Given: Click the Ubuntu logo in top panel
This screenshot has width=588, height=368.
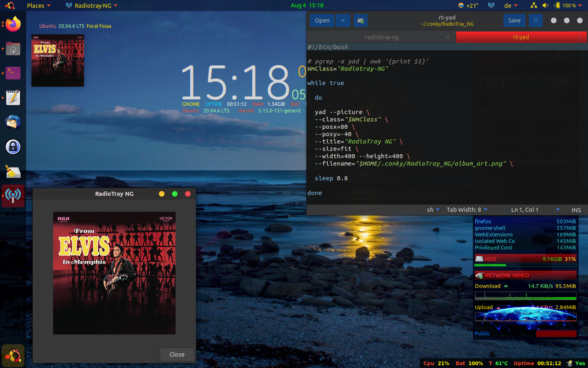Looking at the screenshot, I should tap(10, 6).
